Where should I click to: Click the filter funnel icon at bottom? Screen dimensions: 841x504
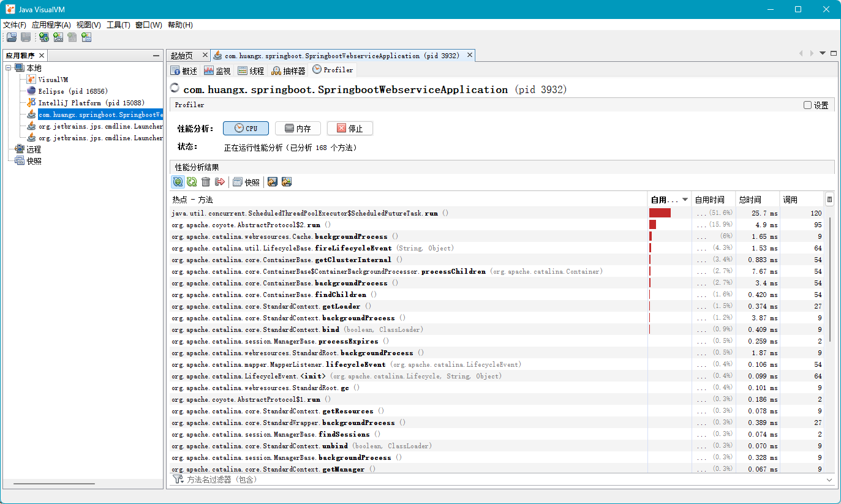click(x=178, y=480)
